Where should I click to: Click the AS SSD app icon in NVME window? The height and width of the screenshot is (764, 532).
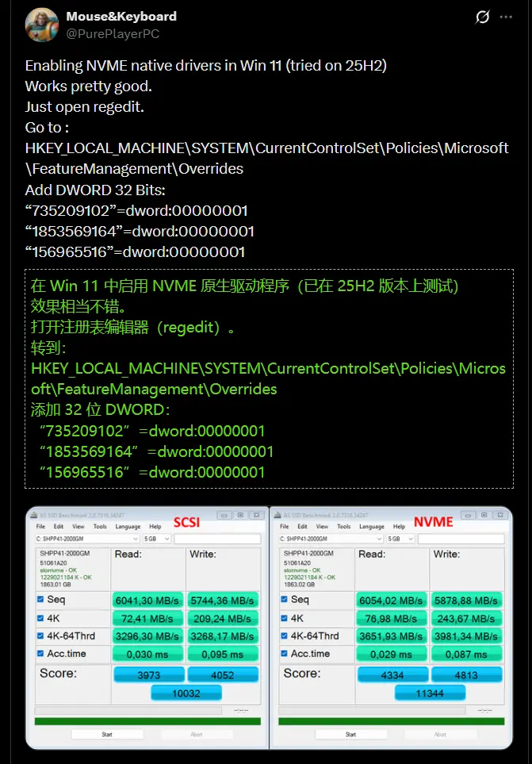pyautogui.click(x=277, y=515)
